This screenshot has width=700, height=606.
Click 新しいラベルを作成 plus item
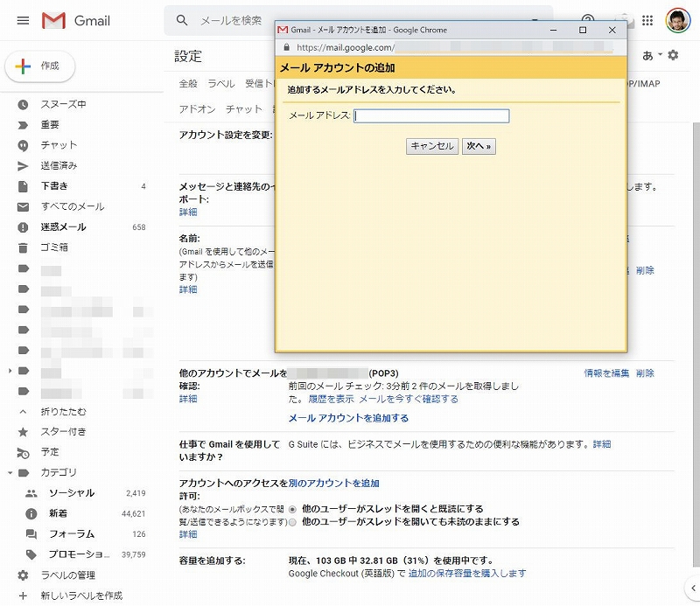click(x=81, y=596)
